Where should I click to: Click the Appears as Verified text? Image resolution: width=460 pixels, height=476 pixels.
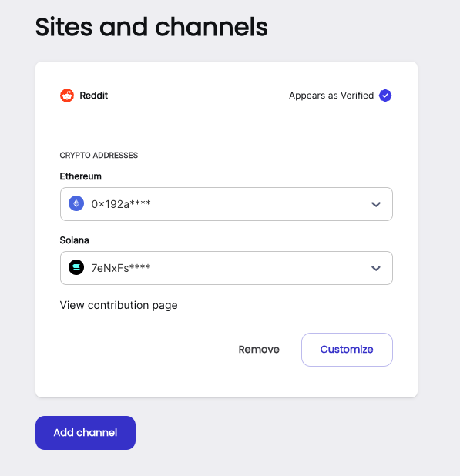click(331, 96)
